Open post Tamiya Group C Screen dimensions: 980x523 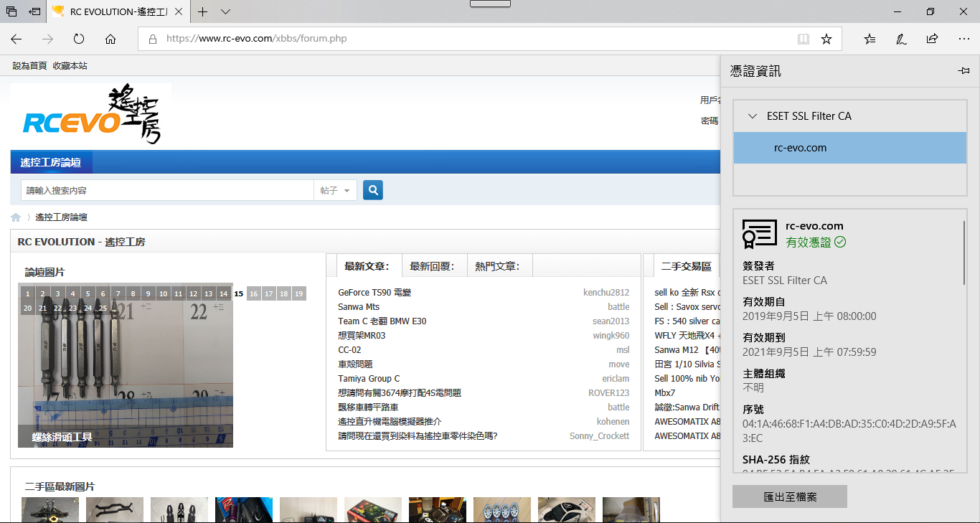coord(369,379)
